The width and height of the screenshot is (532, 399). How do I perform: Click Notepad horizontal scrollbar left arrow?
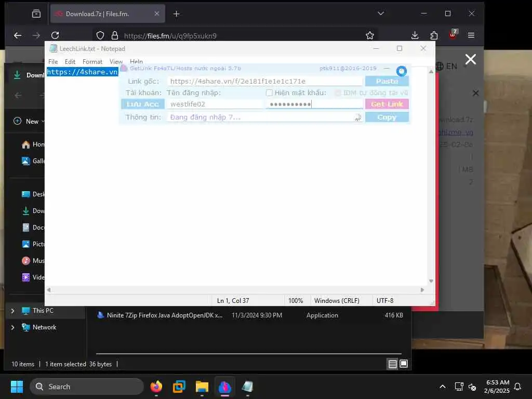pos(49,290)
